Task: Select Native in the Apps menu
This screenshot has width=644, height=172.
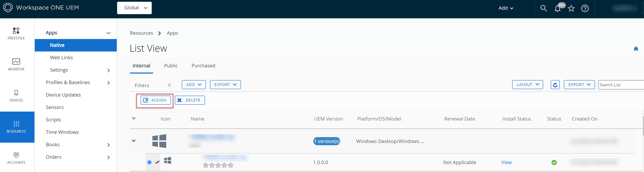Action: (x=76, y=45)
